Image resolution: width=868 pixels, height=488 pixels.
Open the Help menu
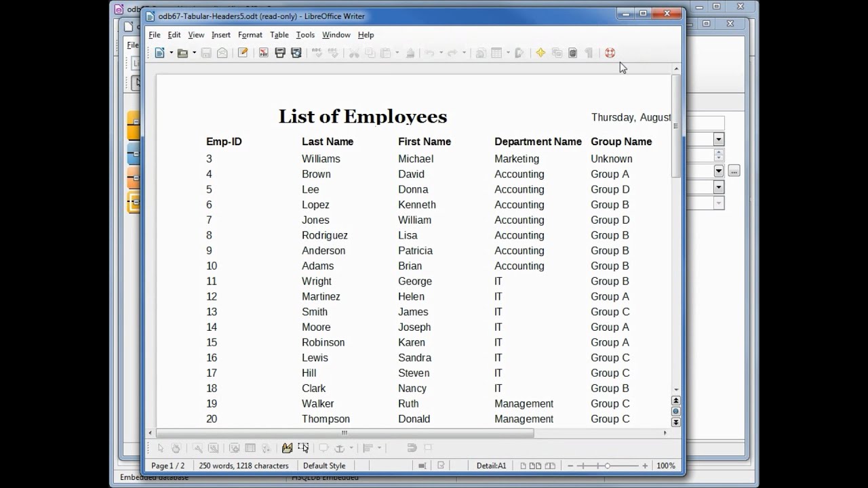(366, 35)
